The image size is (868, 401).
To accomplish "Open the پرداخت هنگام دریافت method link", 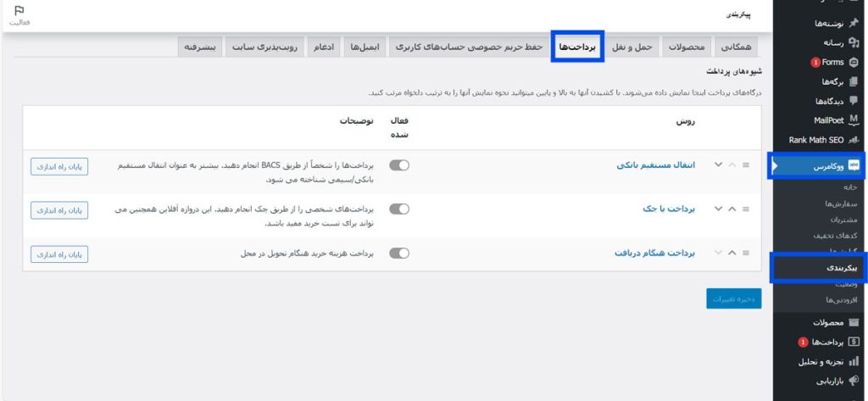I will coord(654,253).
